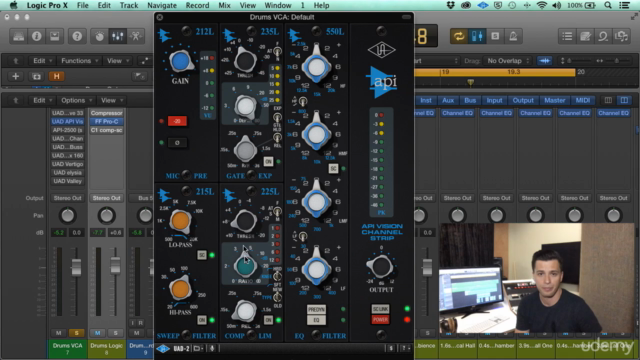Toggle the 225L compressor ON button

(268, 320)
